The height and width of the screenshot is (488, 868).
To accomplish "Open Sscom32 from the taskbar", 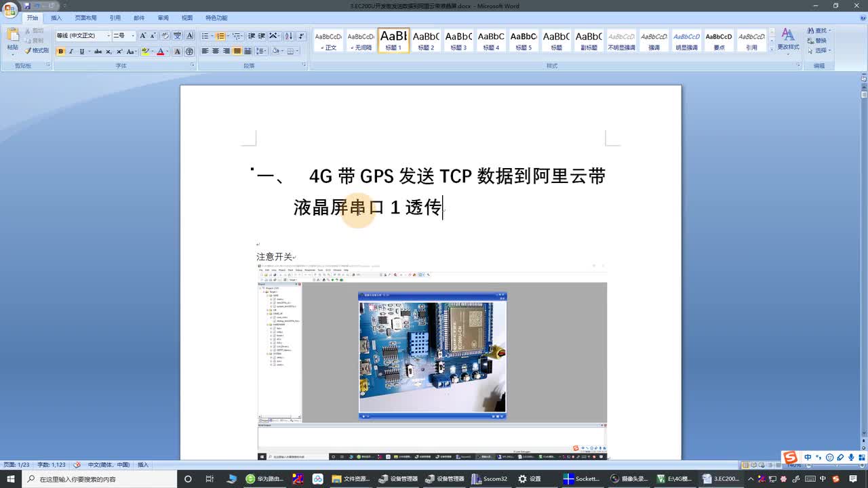I will tap(490, 479).
